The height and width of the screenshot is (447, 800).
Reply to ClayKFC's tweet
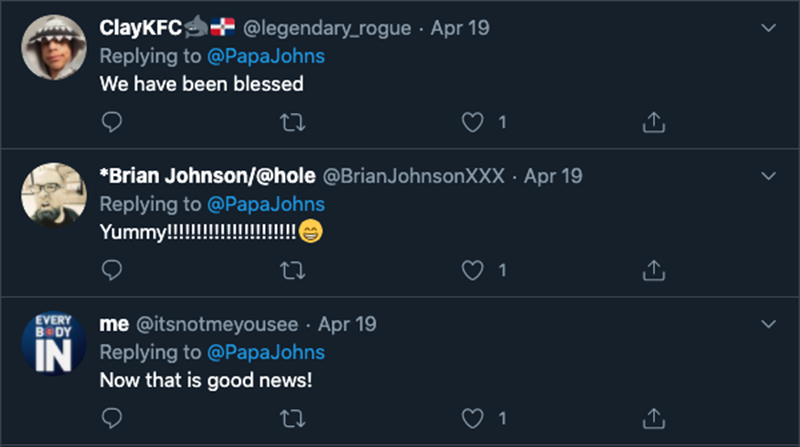[x=112, y=122]
